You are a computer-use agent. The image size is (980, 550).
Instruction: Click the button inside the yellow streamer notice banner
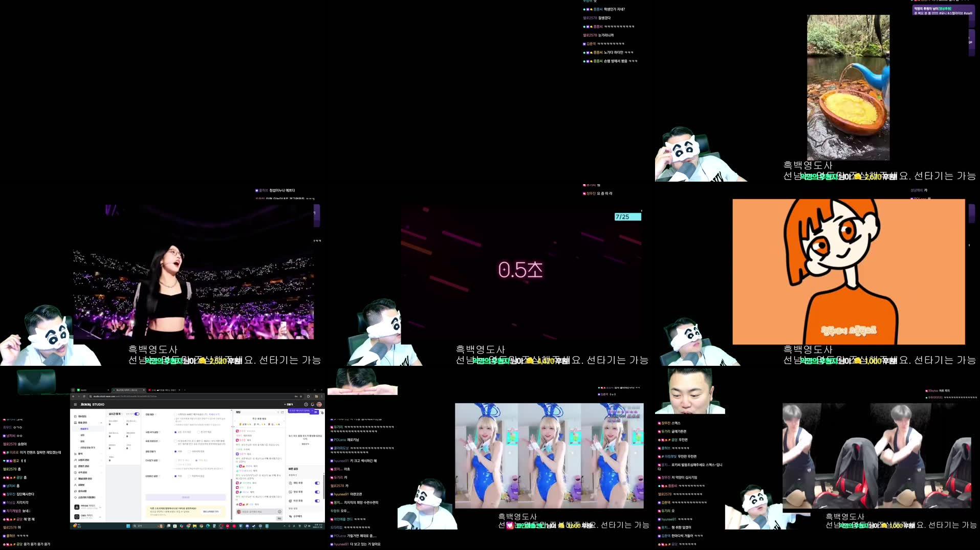211,511
